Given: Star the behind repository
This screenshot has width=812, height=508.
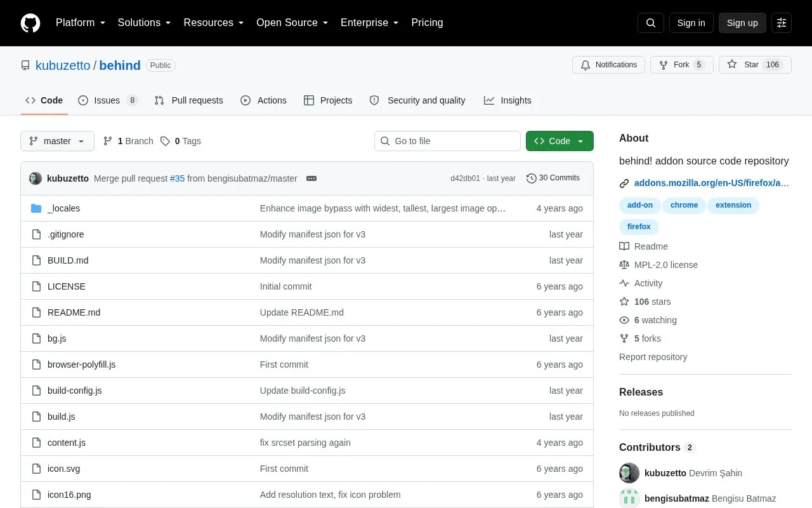Looking at the screenshot, I should 755,65.
